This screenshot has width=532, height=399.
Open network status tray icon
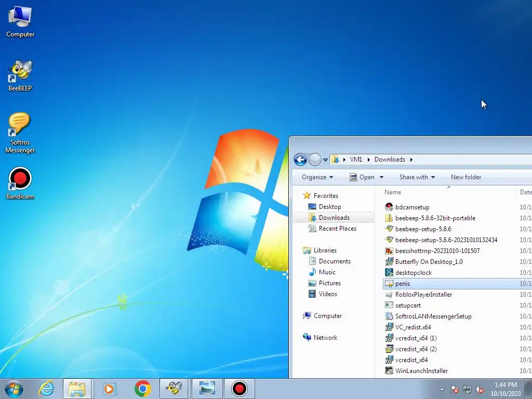tap(467, 389)
